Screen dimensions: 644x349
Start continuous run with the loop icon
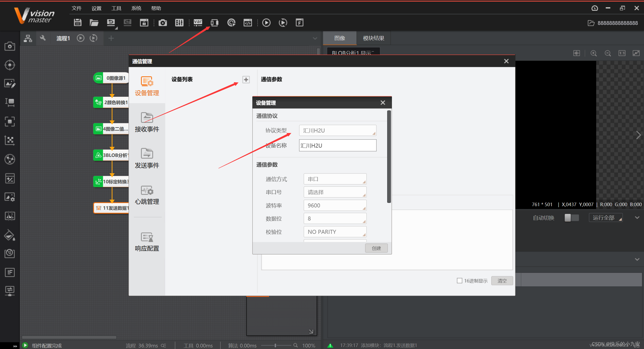pyautogui.click(x=283, y=22)
